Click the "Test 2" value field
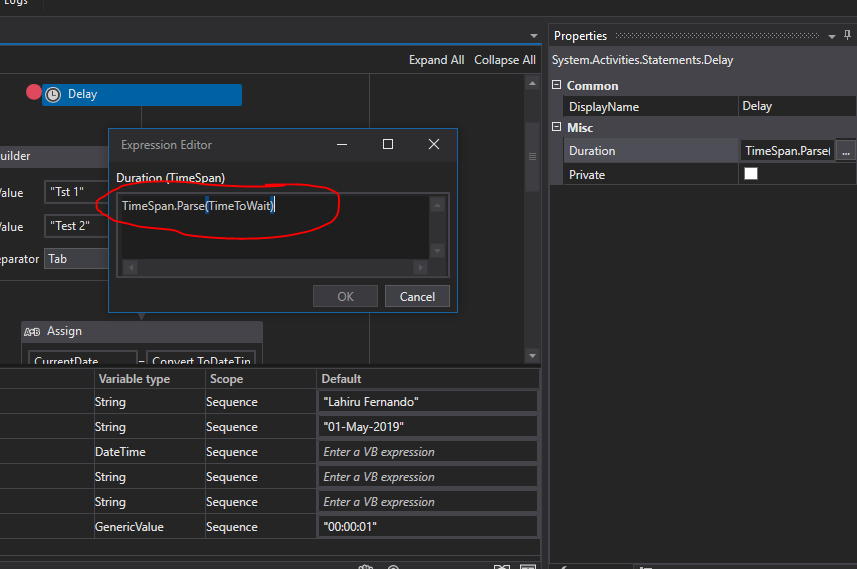The image size is (857, 569). (x=77, y=226)
